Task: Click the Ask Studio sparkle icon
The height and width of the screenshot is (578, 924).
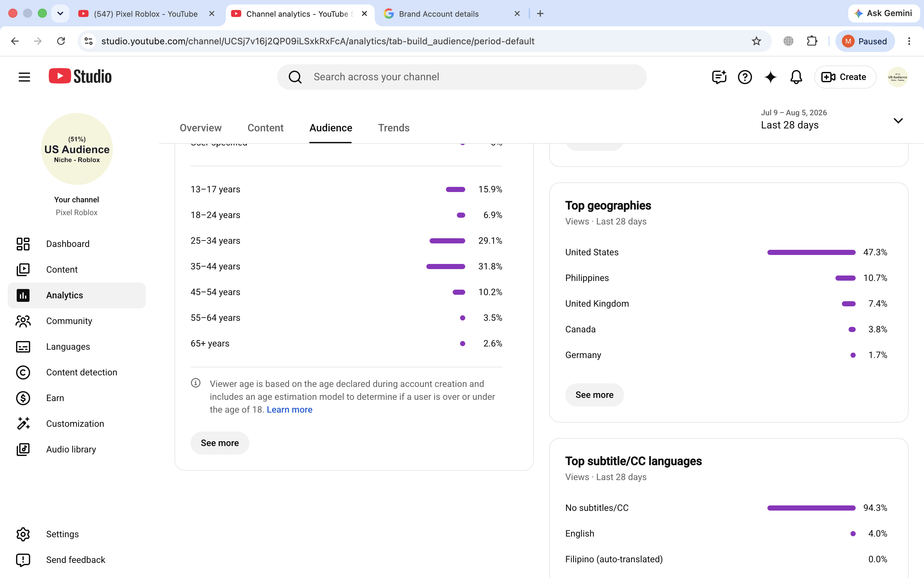Action: [x=771, y=77]
